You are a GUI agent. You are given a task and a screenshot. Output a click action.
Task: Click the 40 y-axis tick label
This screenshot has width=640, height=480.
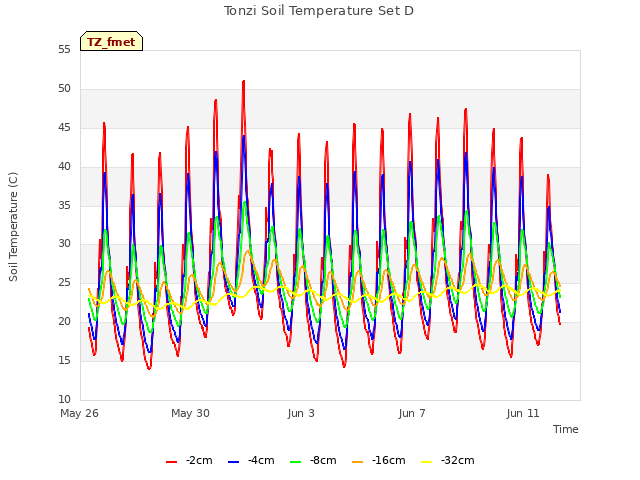(64, 167)
